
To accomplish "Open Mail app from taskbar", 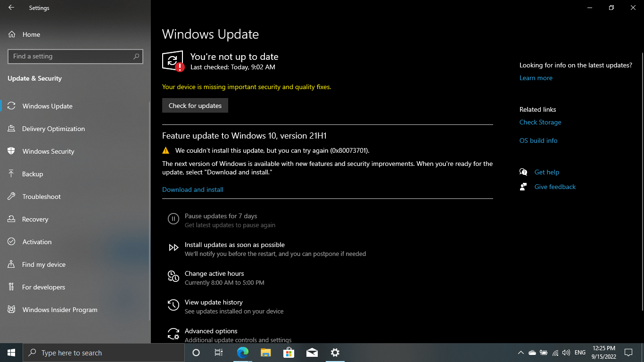I will 312,353.
